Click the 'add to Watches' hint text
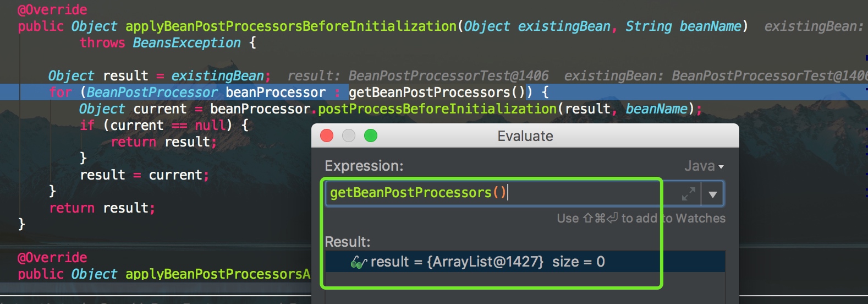This screenshot has width=868, height=304. click(641, 219)
